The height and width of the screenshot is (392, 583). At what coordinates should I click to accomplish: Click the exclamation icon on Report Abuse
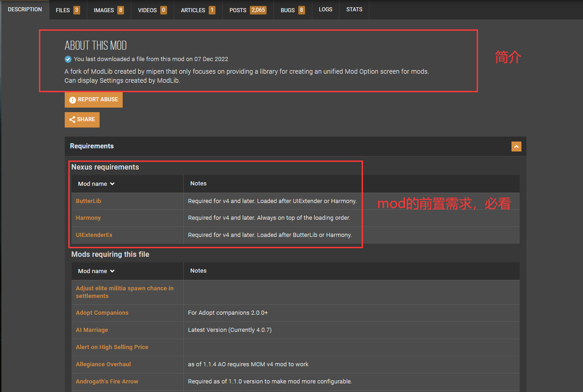[72, 99]
